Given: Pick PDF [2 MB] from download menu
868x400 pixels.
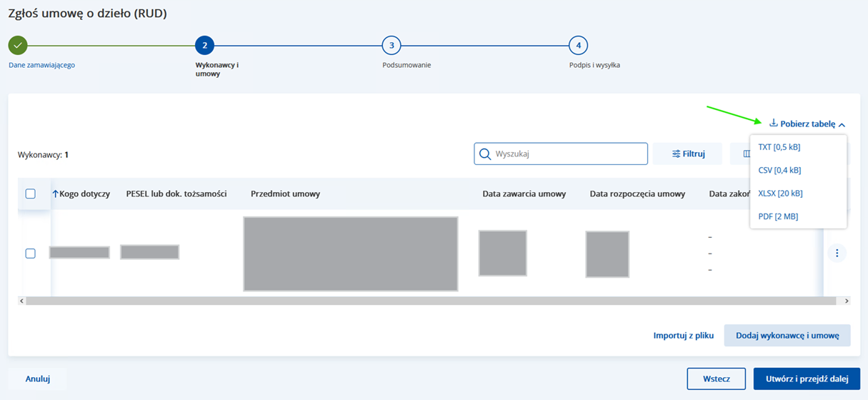Looking at the screenshot, I should [x=778, y=216].
